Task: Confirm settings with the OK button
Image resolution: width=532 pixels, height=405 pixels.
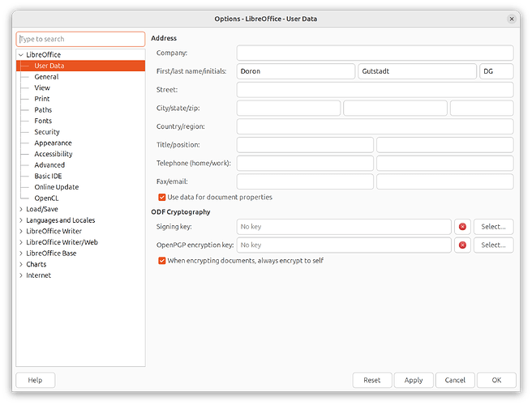Action: (496, 380)
